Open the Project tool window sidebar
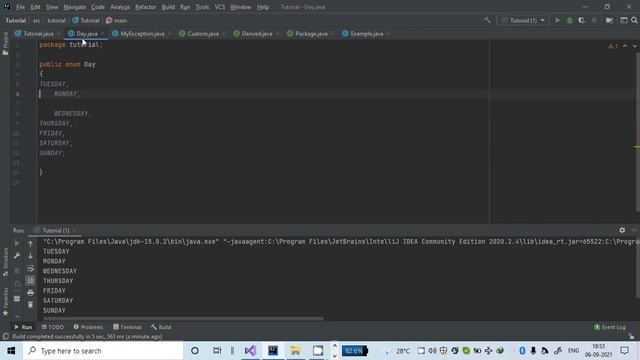This screenshot has width=640, height=360. tap(5, 44)
